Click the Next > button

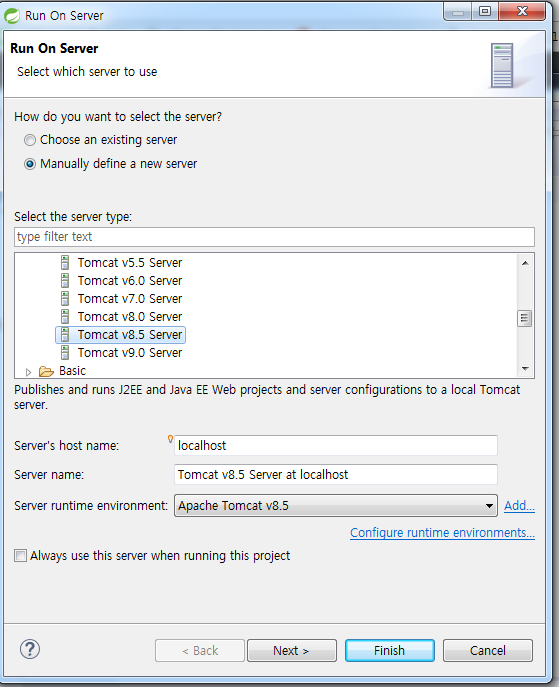click(x=292, y=651)
